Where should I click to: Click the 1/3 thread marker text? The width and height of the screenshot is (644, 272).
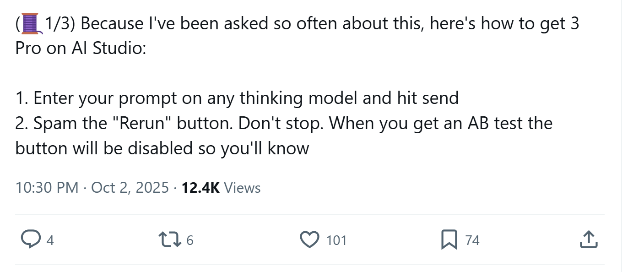click(x=59, y=24)
